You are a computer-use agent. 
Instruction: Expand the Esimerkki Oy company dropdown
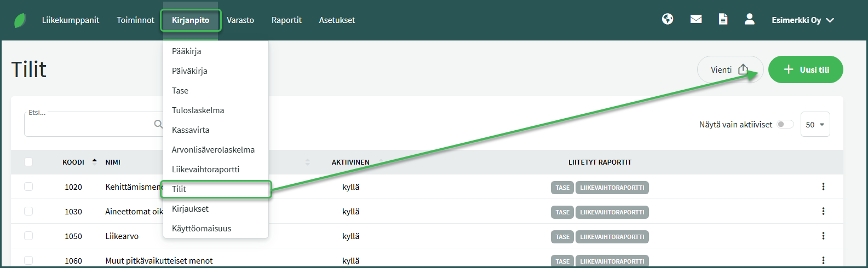point(802,20)
